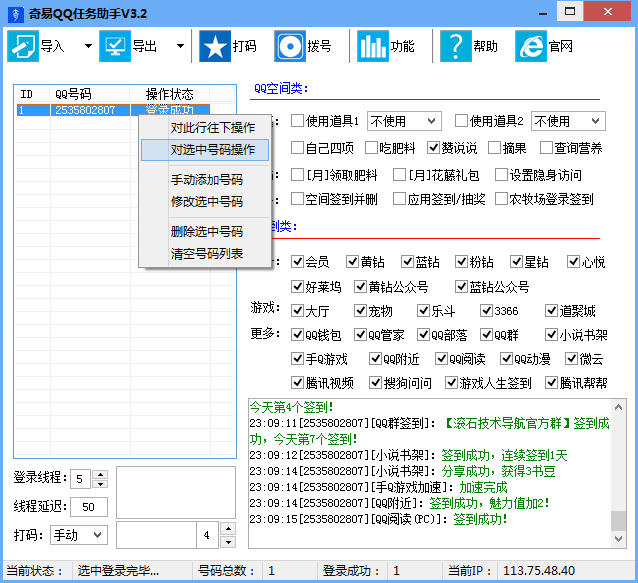Open the 导出 dropdown arrow
Viewport: 638px width, 583px height.
(x=180, y=46)
